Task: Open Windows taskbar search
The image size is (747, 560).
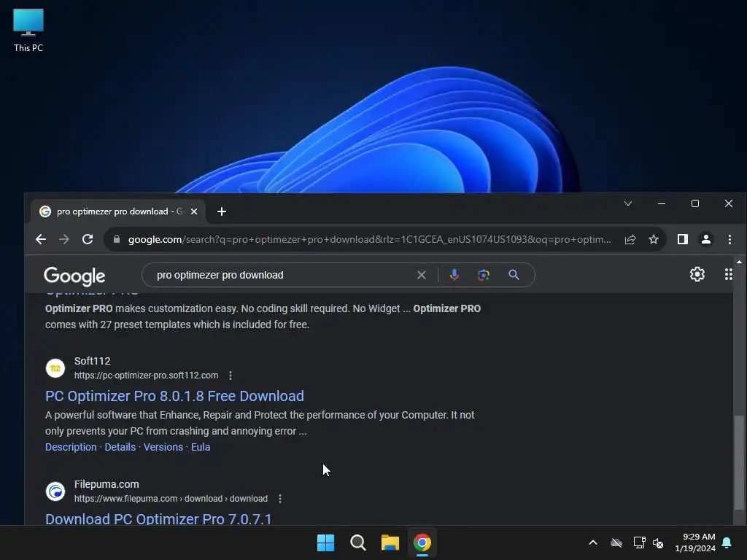Action: (357, 542)
